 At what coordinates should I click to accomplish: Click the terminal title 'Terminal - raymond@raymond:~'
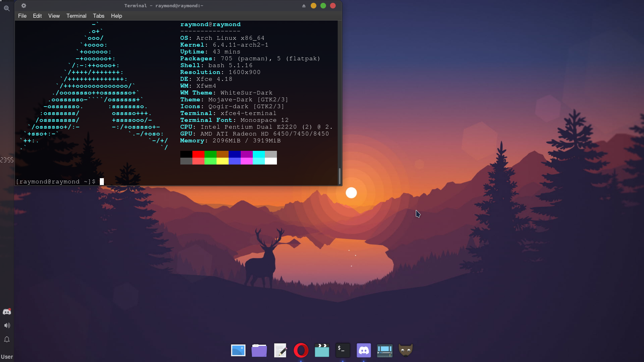(x=164, y=6)
